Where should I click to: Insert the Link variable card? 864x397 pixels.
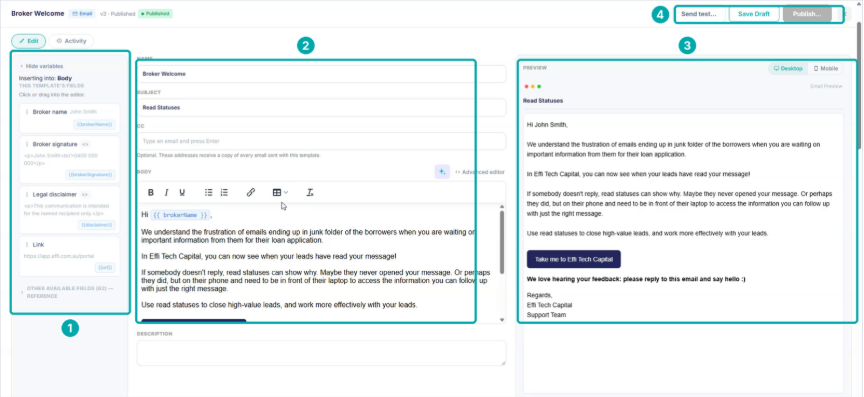tap(69, 256)
